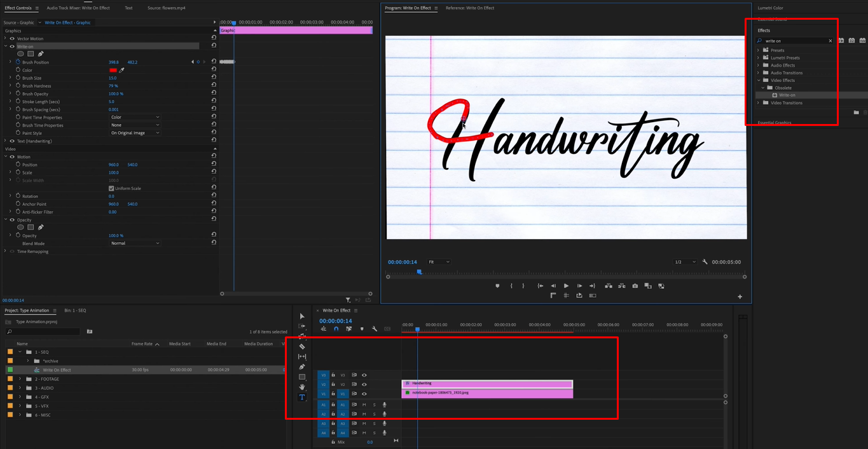
Task: Expand the Presets folder in Effects
Action: 758,50
